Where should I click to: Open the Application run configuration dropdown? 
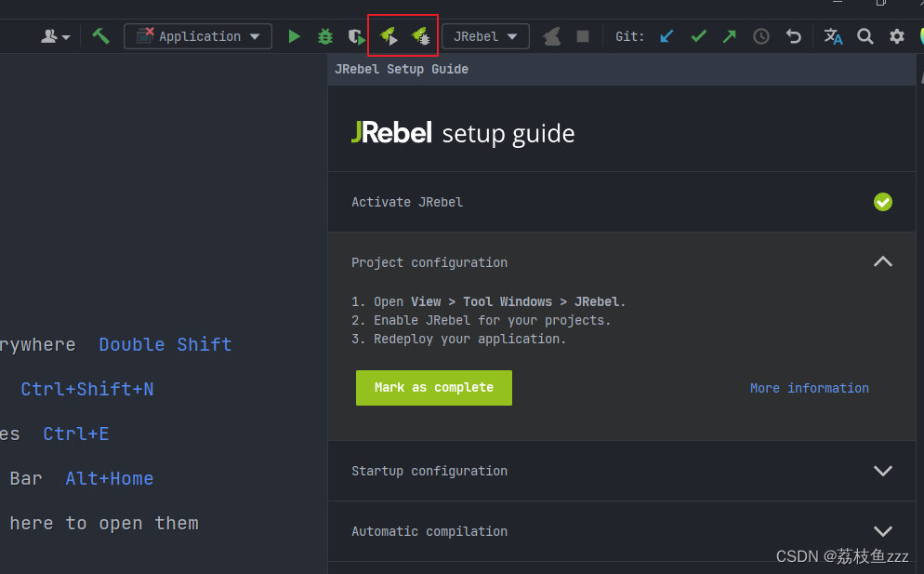click(198, 36)
